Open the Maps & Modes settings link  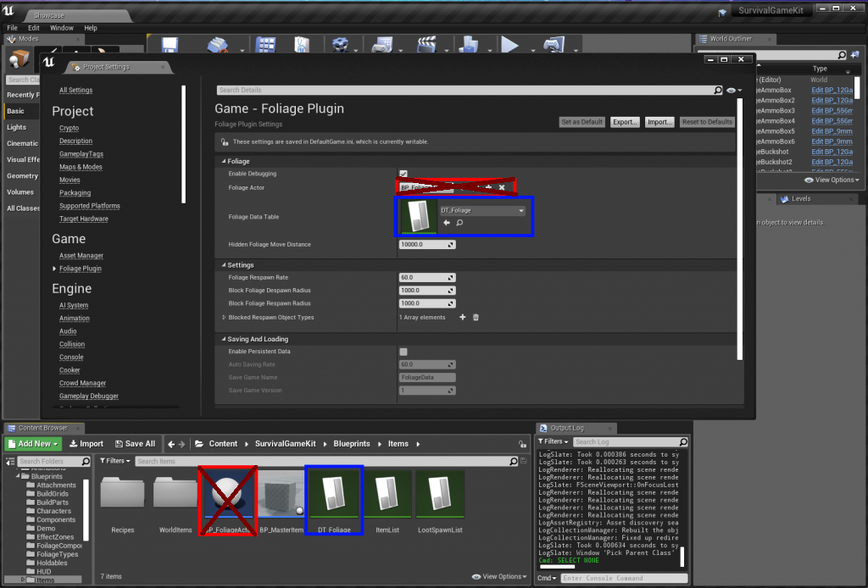(x=81, y=167)
